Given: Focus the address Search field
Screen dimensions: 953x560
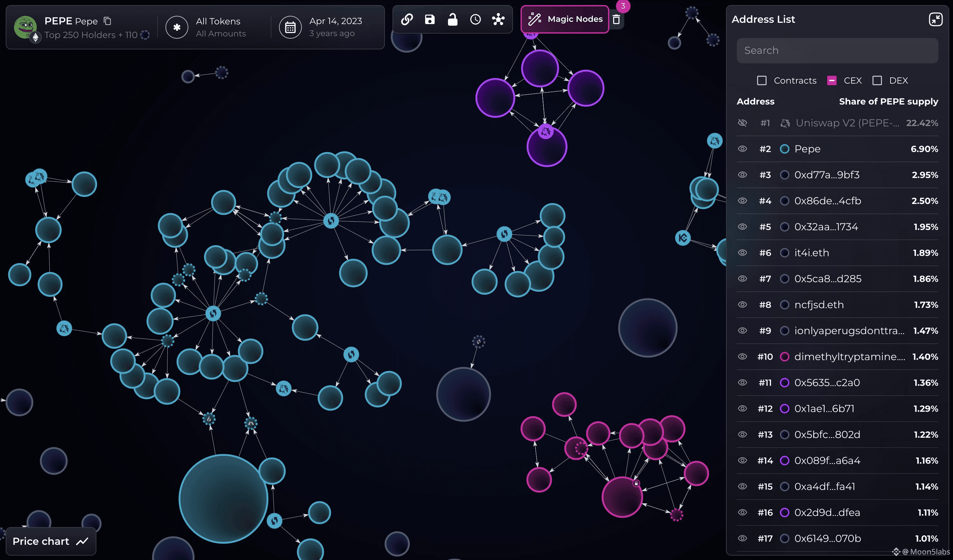Looking at the screenshot, I should [x=837, y=51].
